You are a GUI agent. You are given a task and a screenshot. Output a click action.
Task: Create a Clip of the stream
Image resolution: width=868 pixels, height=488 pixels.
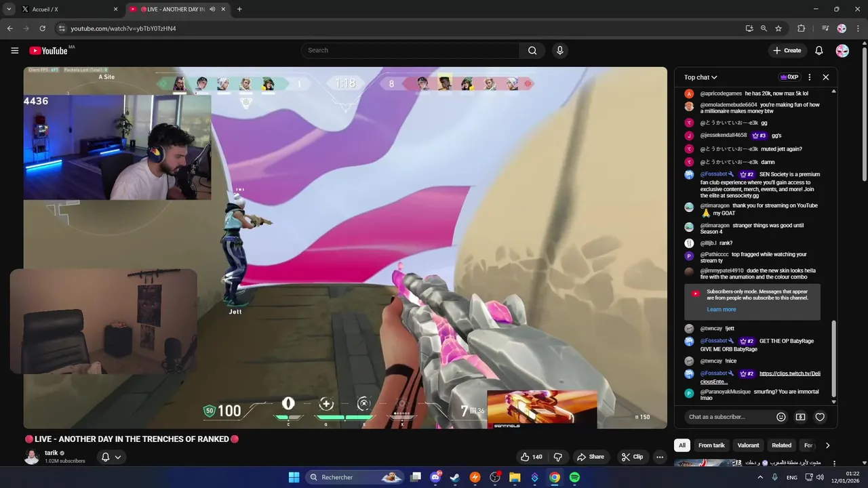[632, 457]
